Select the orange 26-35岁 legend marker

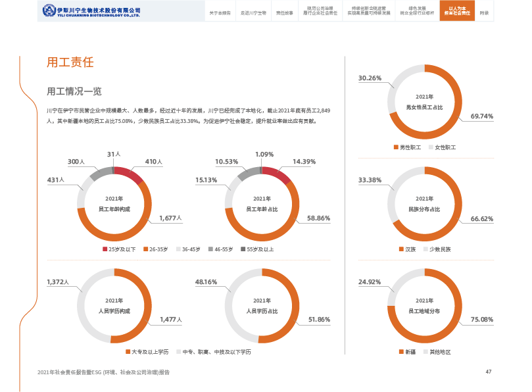pyautogui.click(x=145, y=249)
